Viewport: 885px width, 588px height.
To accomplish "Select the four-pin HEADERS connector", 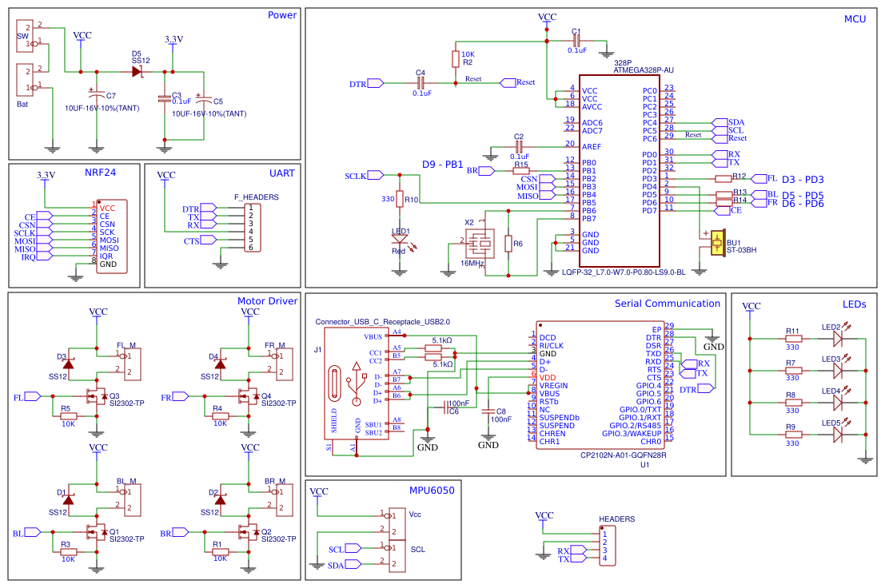I will [x=608, y=546].
